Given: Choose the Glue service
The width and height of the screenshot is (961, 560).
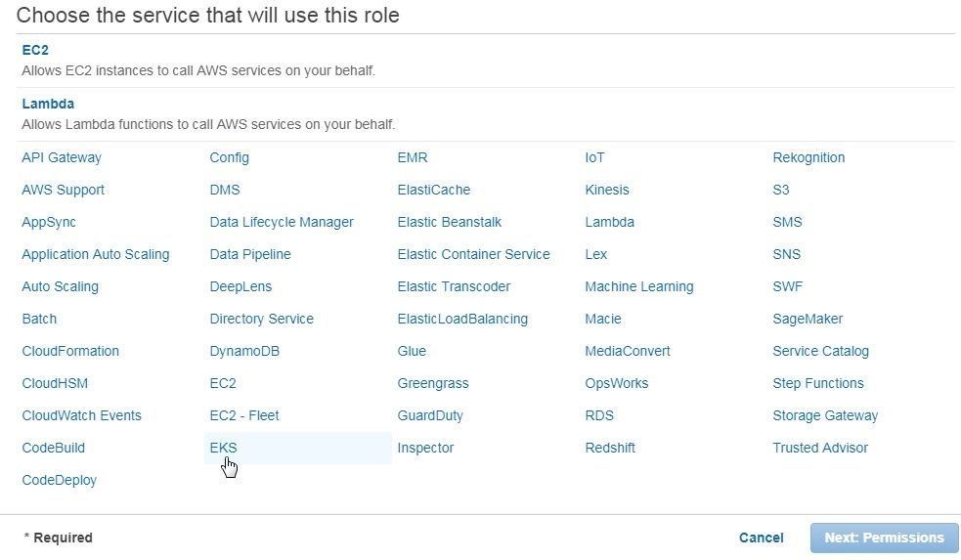Looking at the screenshot, I should 412,351.
